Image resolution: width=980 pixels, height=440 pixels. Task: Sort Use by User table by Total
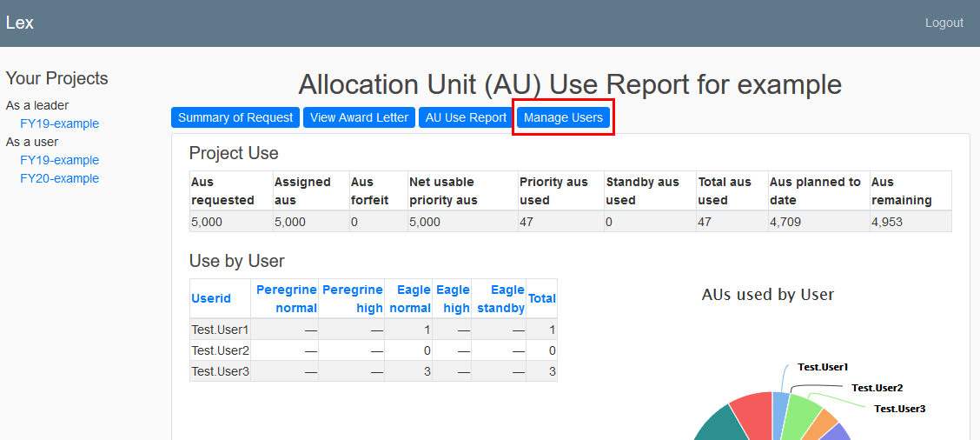coord(542,298)
